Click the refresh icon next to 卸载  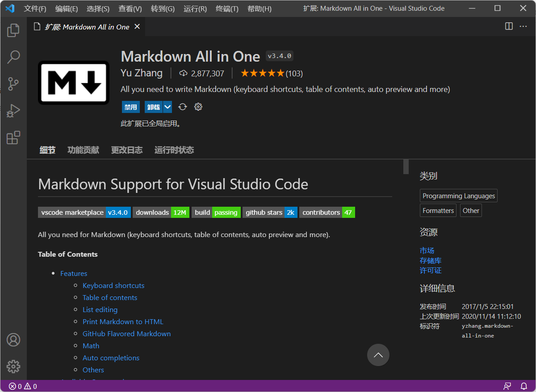pyautogui.click(x=182, y=107)
